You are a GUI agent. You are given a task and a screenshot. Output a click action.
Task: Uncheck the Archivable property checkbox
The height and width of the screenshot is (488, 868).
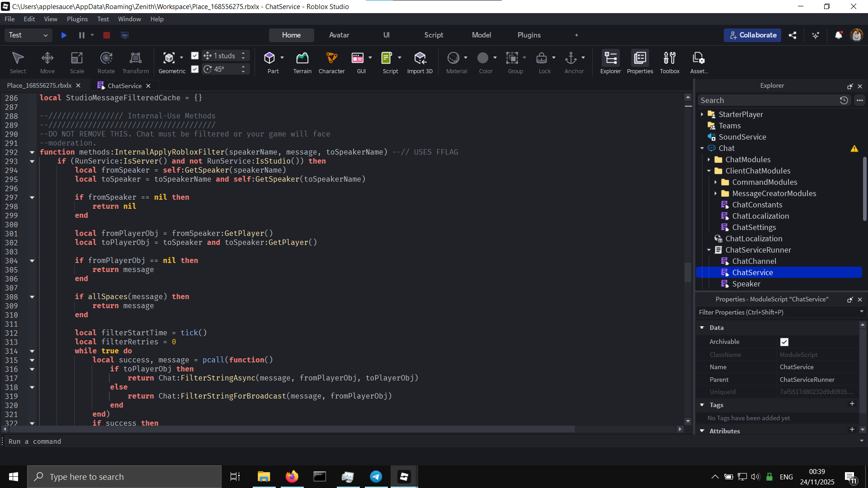(784, 342)
